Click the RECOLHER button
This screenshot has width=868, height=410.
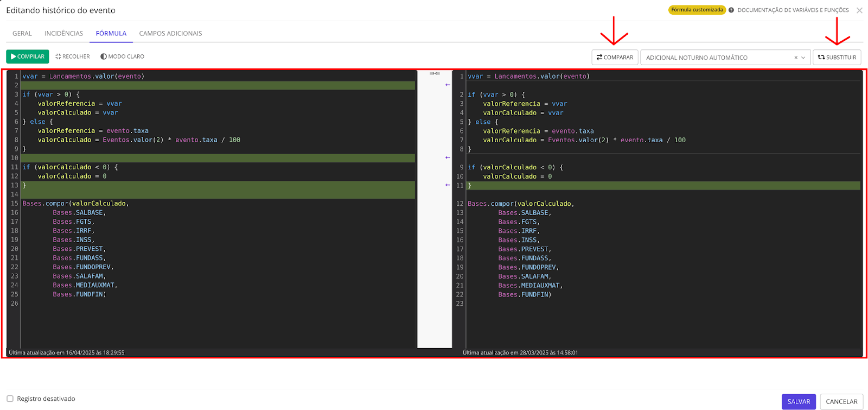point(73,56)
